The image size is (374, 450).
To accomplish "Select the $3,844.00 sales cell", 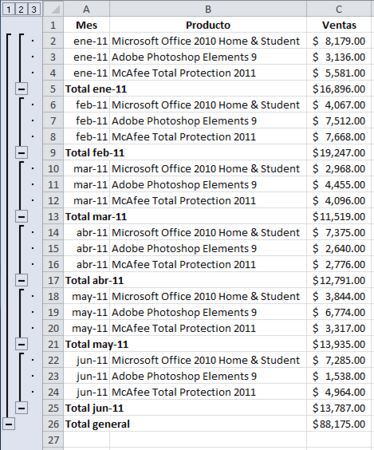I will 339,296.
